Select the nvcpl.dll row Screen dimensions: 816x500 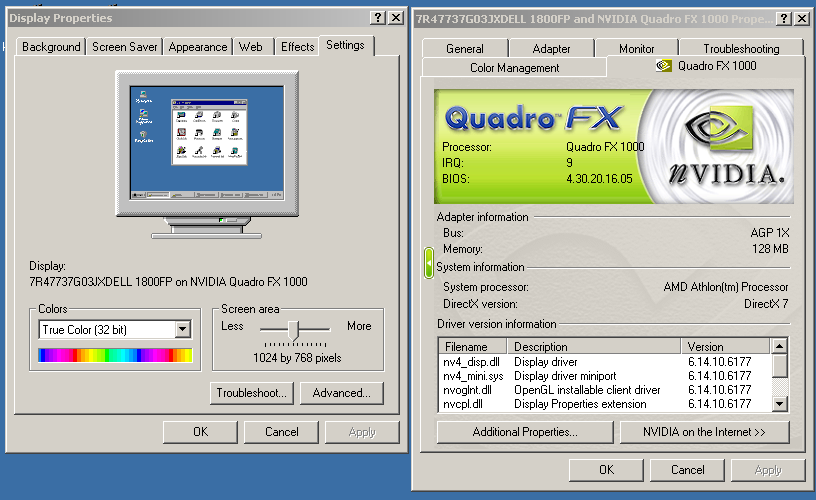point(605,404)
